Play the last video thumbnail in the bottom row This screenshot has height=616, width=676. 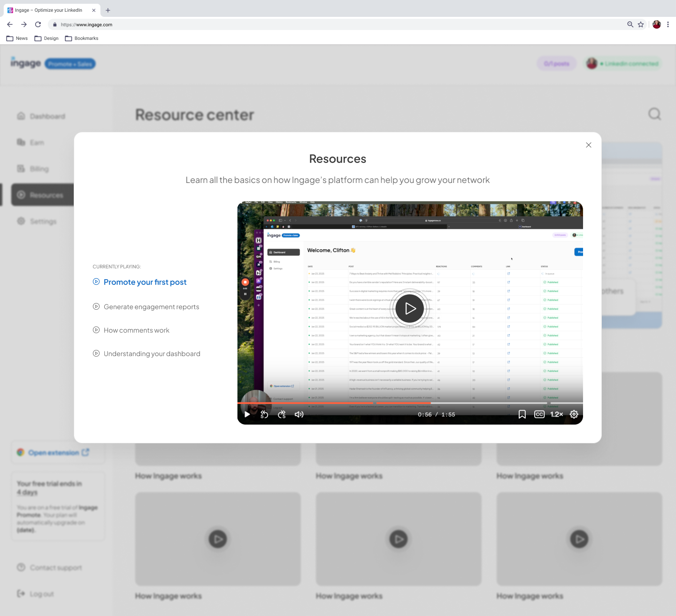[579, 539]
